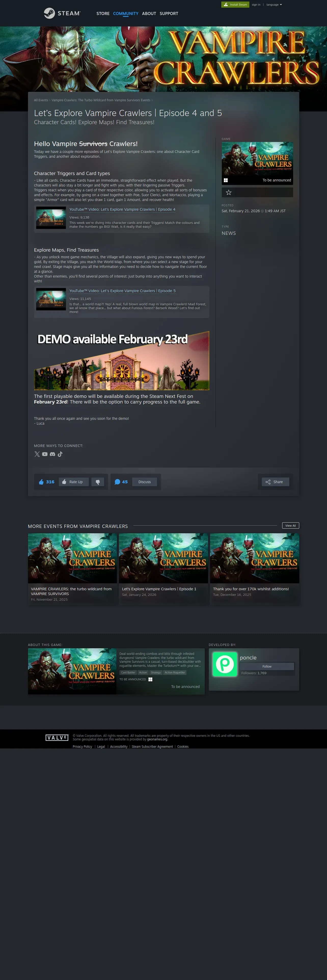Viewport: 327px width, 980px height.
Task: Click the sign in link
Action: tap(256, 5)
